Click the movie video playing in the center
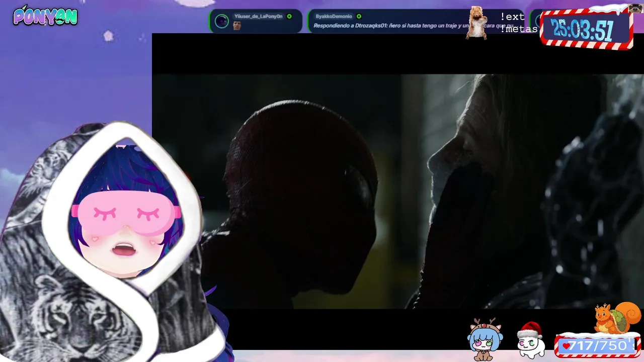644x362 pixels. coord(397,191)
